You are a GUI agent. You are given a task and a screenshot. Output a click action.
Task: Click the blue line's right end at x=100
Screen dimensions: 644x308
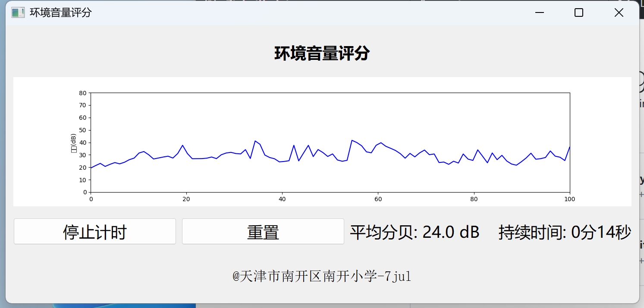(569, 147)
